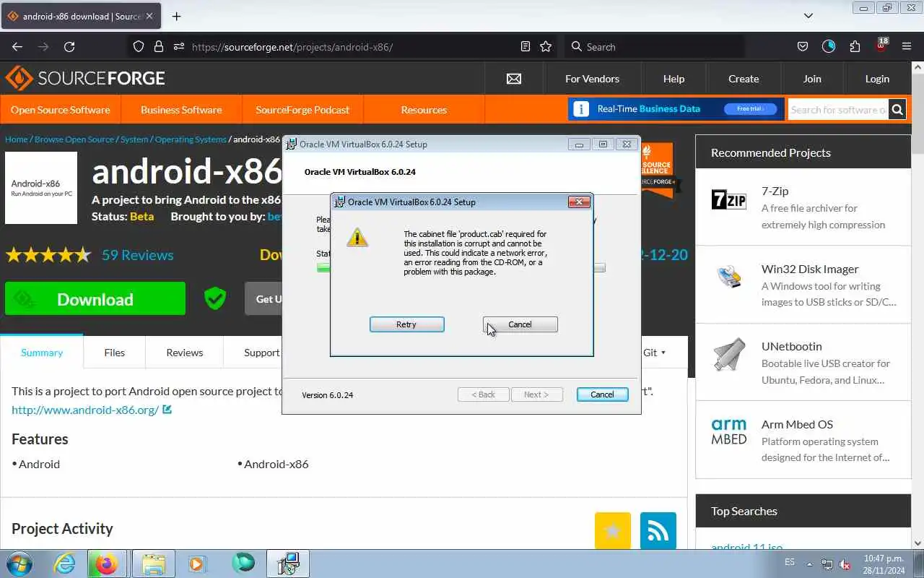Click the android-x86 project logo
This screenshot has width=924, height=578.
coord(41,188)
